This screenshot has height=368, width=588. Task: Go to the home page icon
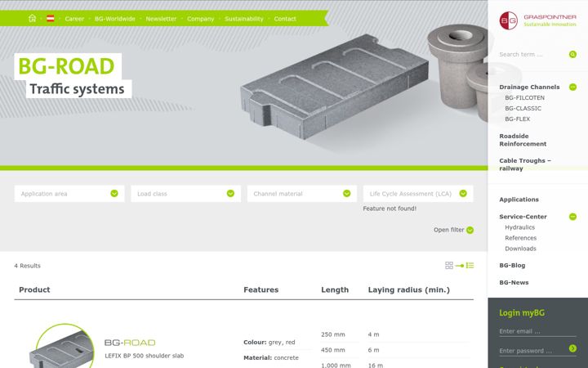click(x=32, y=18)
